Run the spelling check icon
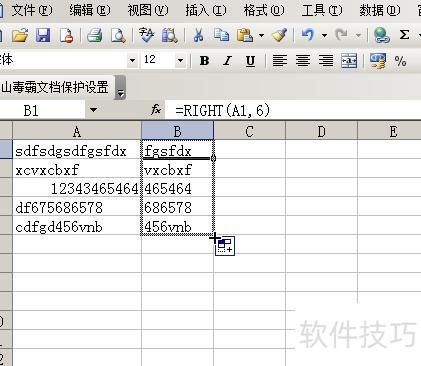421x366 pixels. (x=146, y=35)
